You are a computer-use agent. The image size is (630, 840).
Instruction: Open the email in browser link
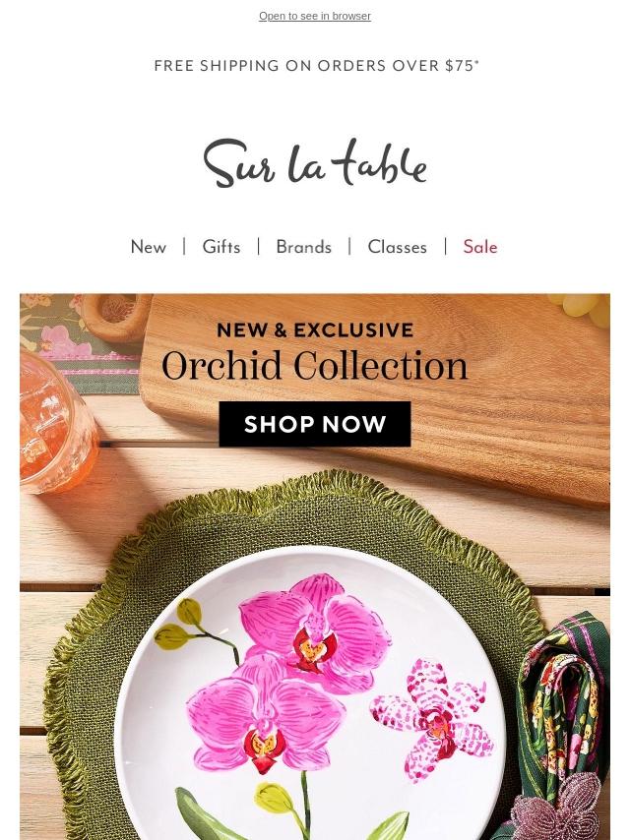point(315,16)
